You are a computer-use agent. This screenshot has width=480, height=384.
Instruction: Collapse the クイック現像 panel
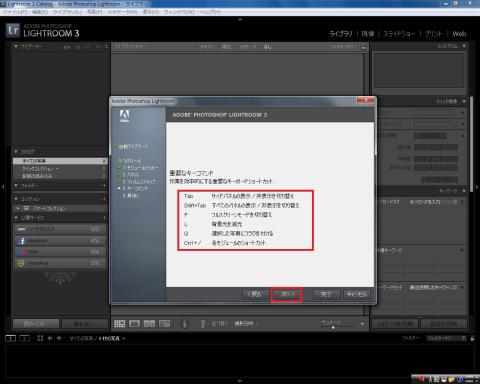[x=464, y=101]
